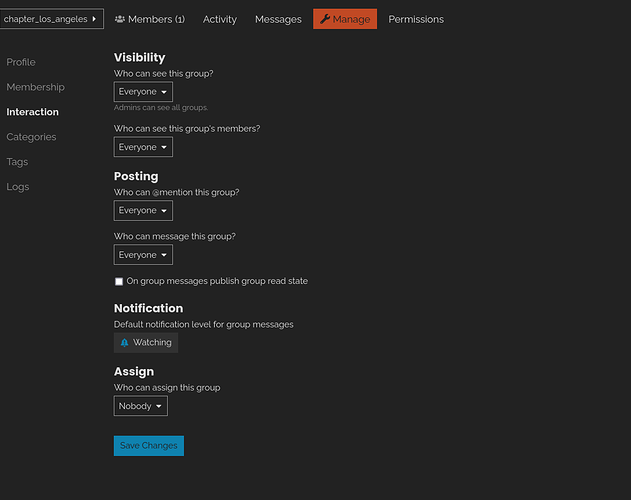The height and width of the screenshot is (500, 631).
Task: Click the Assign heading
Action: 134,372
